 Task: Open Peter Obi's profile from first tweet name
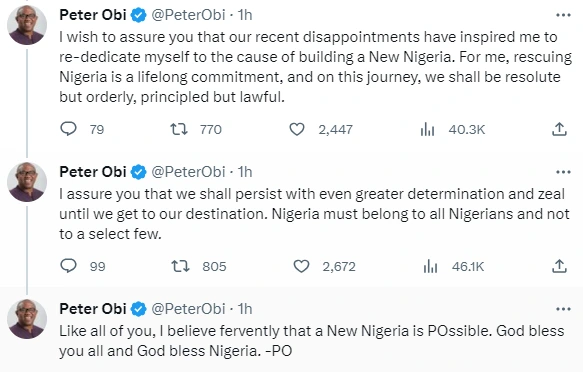(93, 15)
